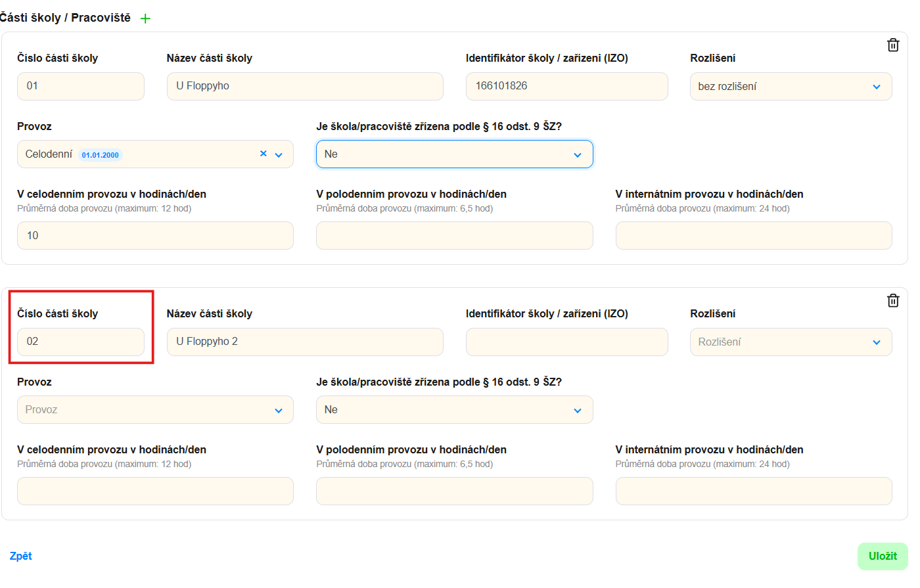The height and width of the screenshot is (588, 920).
Task: Select the IZO field with 166101826
Action: pyautogui.click(x=566, y=86)
